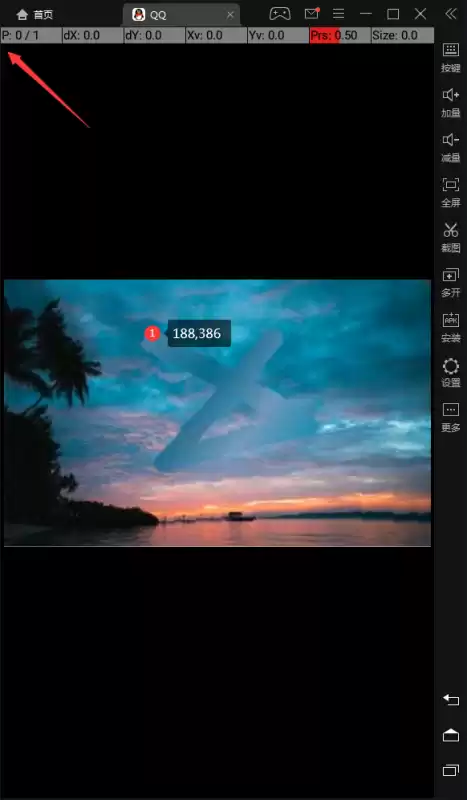Open the hamburger menu in the title bar
This screenshot has height=800, width=467.
(338, 14)
